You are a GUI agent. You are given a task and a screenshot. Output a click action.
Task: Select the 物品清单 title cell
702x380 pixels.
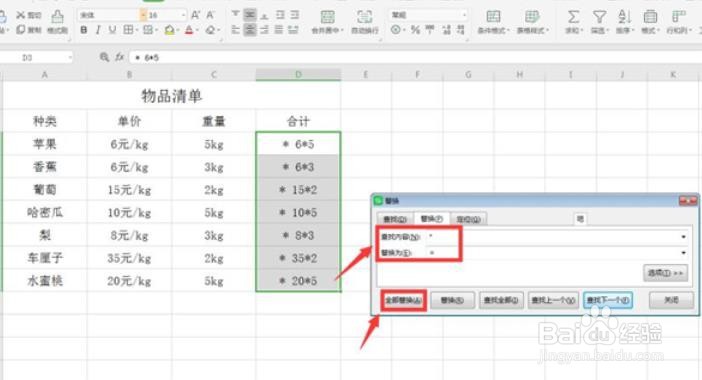171,96
